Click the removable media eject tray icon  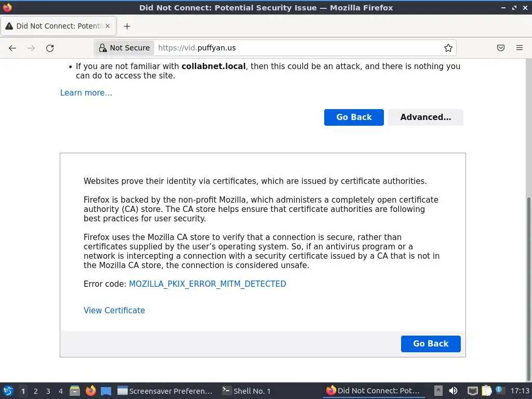pos(438,391)
